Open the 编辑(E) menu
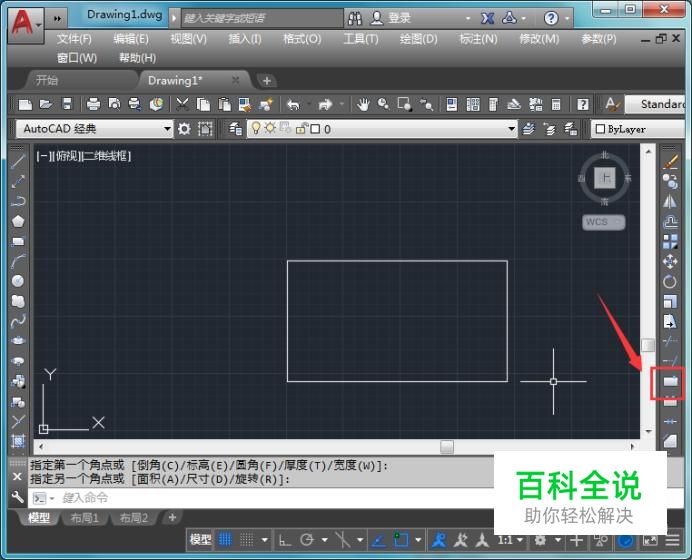This screenshot has width=692, height=560. point(131,39)
